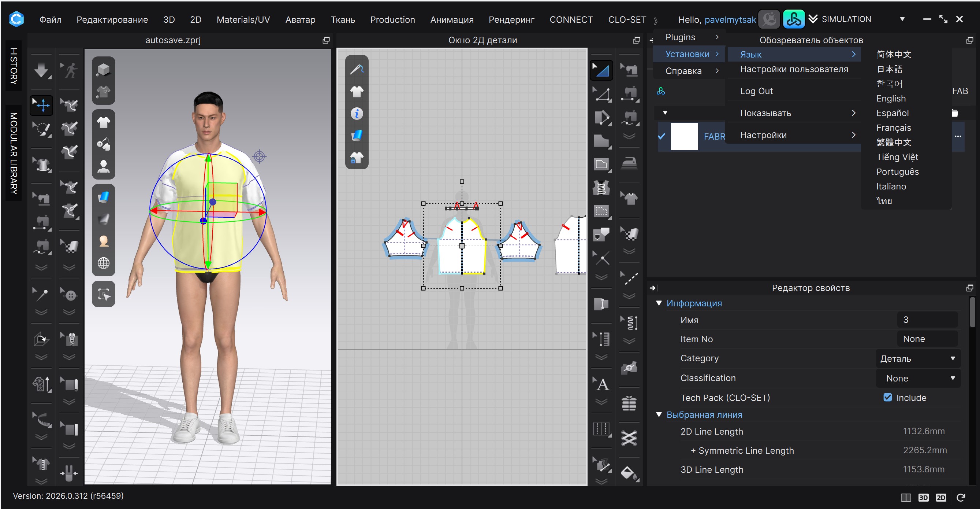Screen dimensions: 980x509
Task: Click Log Out in the settings menu
Action: tap(756, 91)
